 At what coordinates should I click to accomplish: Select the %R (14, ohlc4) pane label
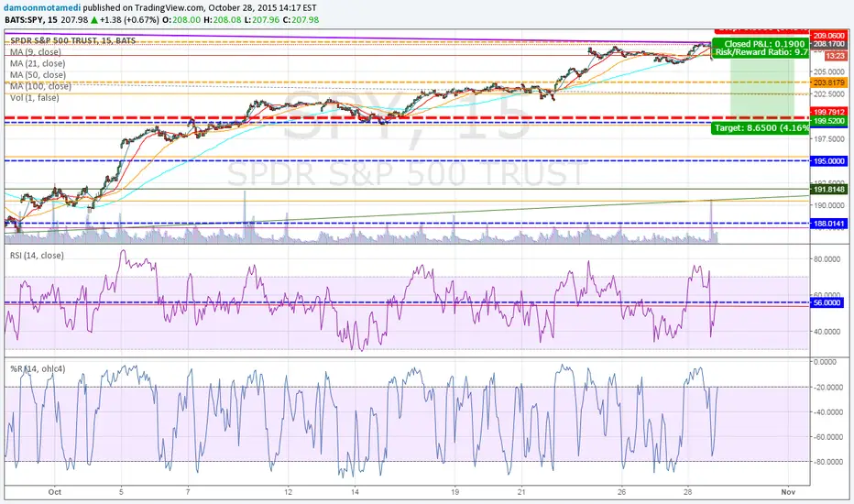point(38,369)
